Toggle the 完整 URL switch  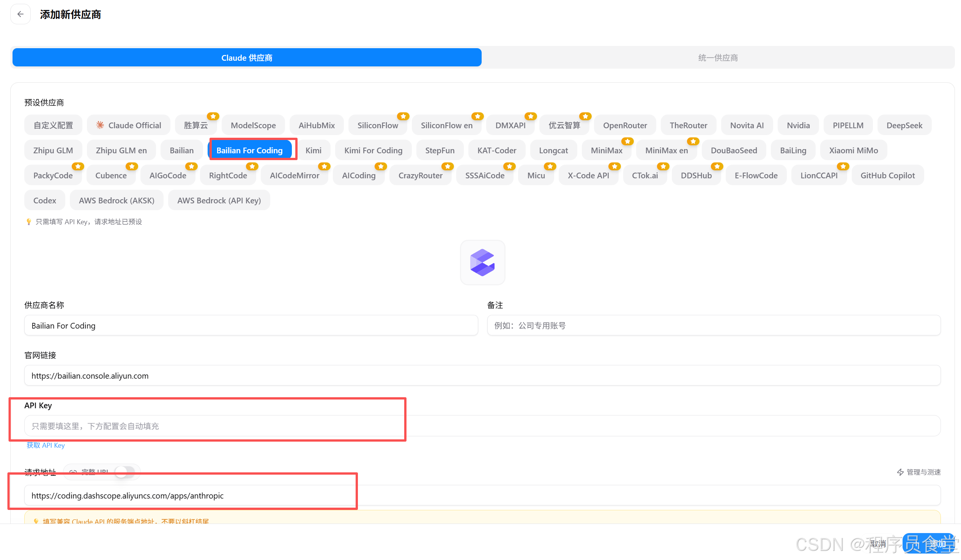125,472
